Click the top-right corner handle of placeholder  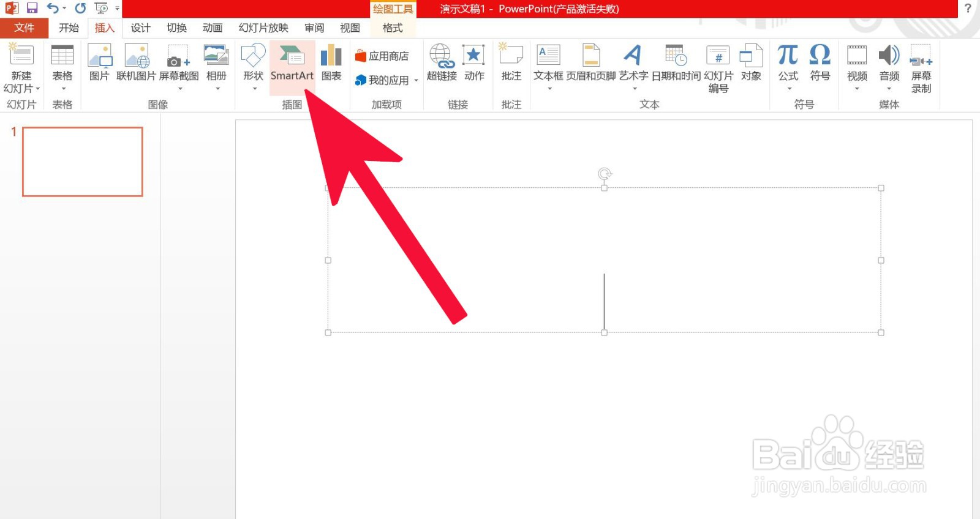881,188
